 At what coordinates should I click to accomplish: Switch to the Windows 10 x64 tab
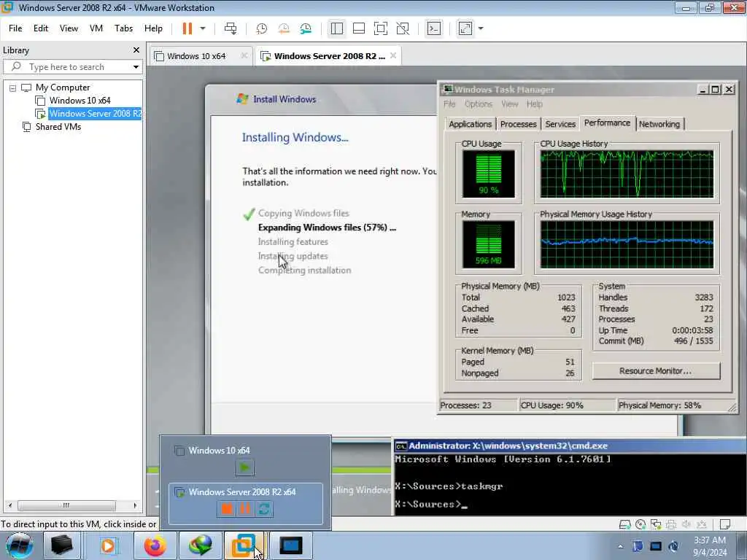[196, 56]
